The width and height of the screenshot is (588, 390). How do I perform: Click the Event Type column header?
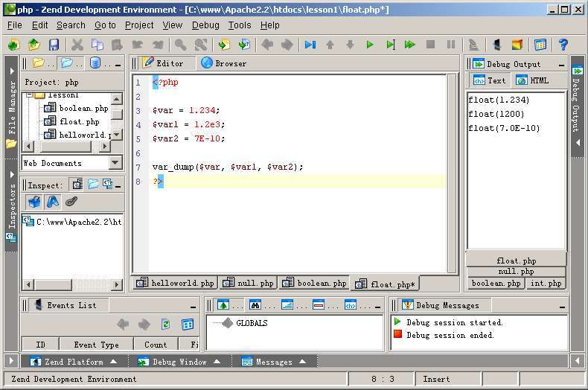[96, 345]
